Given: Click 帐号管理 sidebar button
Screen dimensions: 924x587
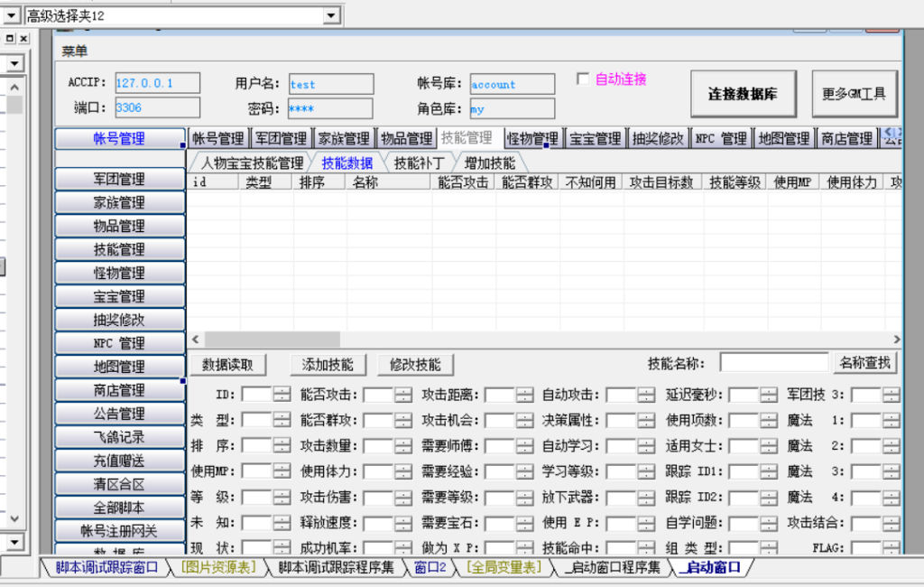Looking at the screenshot, I should (120, 139).
